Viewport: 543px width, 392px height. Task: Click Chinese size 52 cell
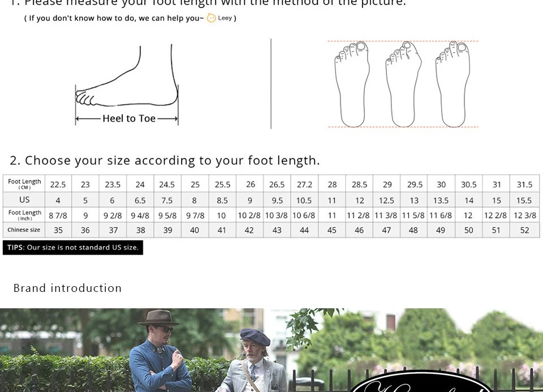[524, 230]
